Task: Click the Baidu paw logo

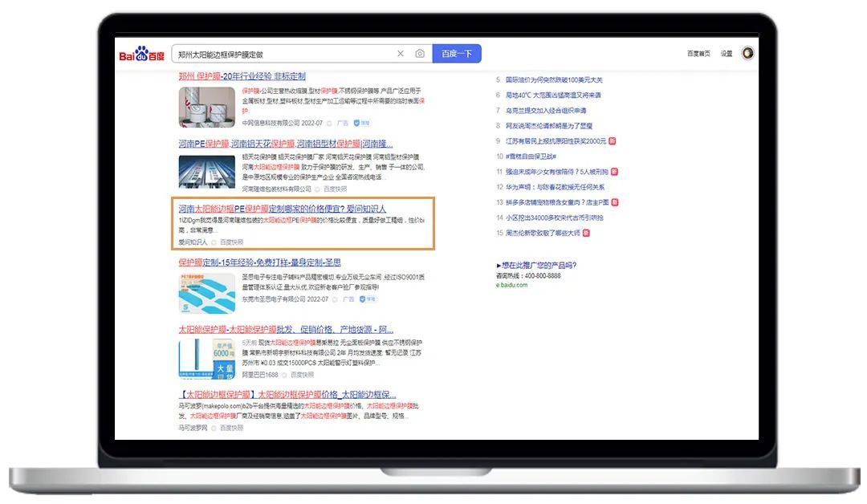Action: pyautogui.click(x=142, y=54)
